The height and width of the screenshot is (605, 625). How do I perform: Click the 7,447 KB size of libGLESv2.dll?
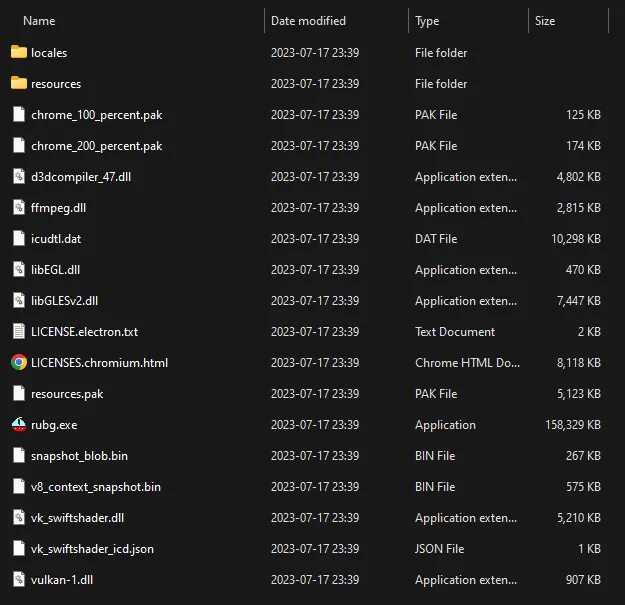(578, 301)
